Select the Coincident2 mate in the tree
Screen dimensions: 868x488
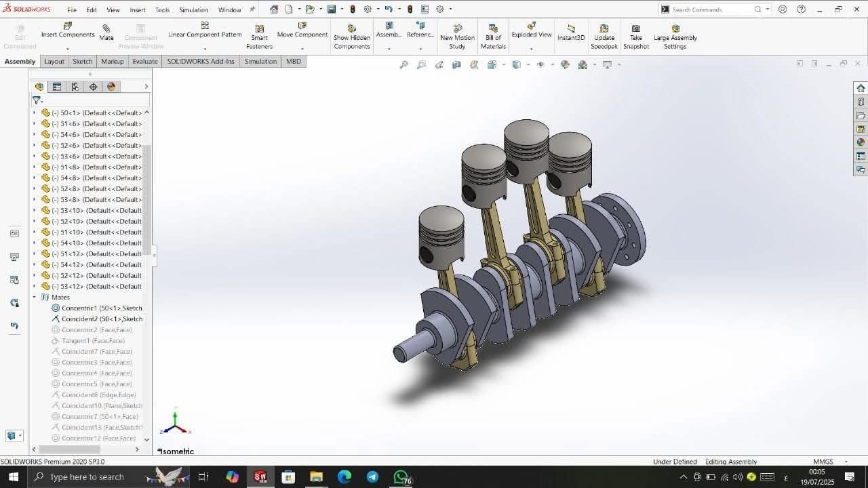(97, 319)
